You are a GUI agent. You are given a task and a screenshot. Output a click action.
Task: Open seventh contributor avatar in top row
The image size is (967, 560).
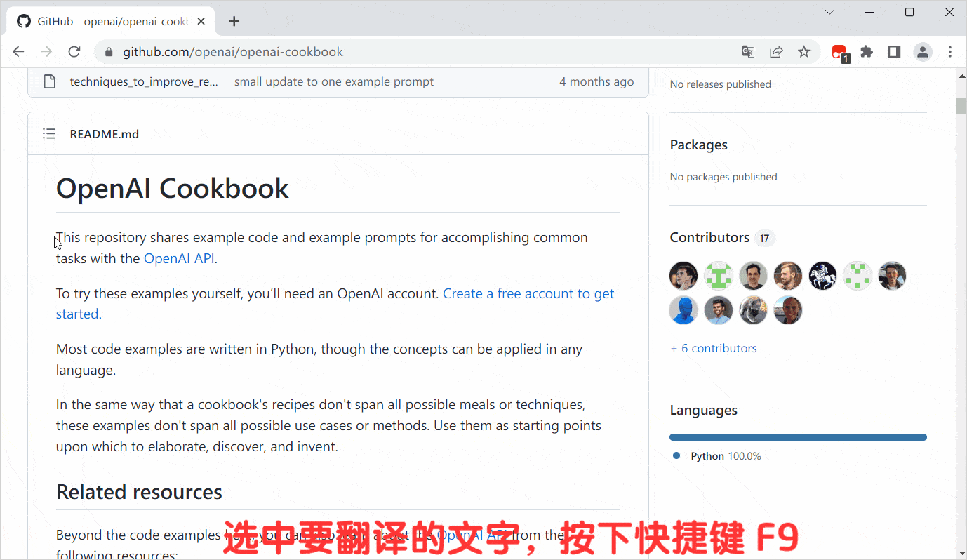click(x=892, y=276)
